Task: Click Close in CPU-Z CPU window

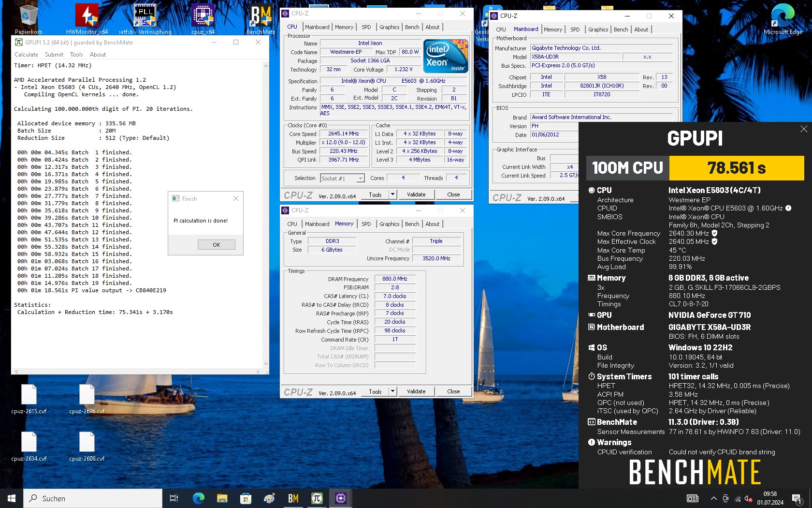Action: tap(453, 194)
